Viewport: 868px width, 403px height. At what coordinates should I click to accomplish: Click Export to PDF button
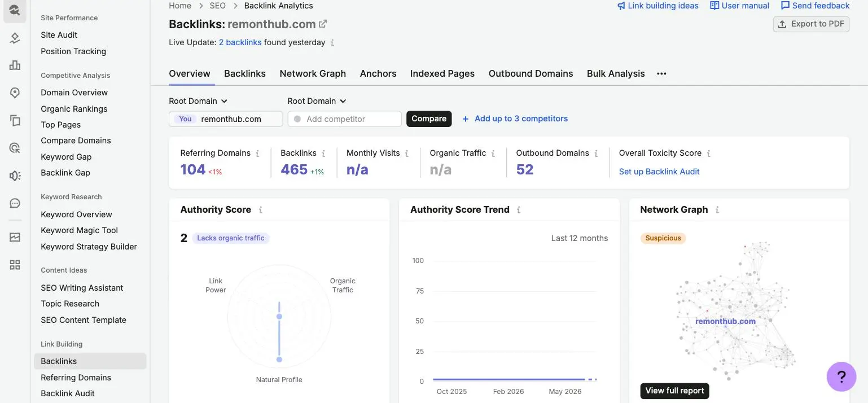[811, 24]
